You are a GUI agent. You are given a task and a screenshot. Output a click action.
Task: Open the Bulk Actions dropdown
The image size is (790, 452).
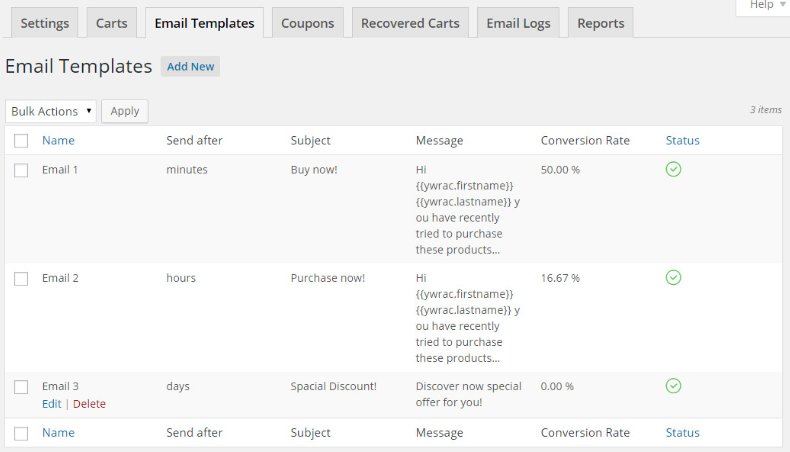51,111
